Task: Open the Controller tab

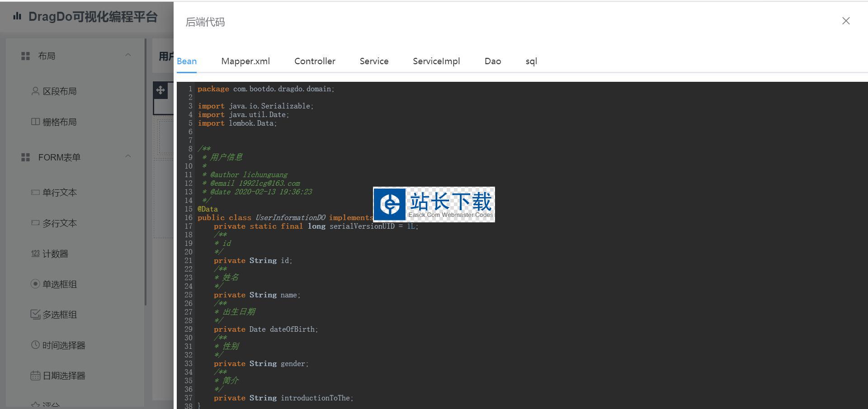Action: point(315,61)
